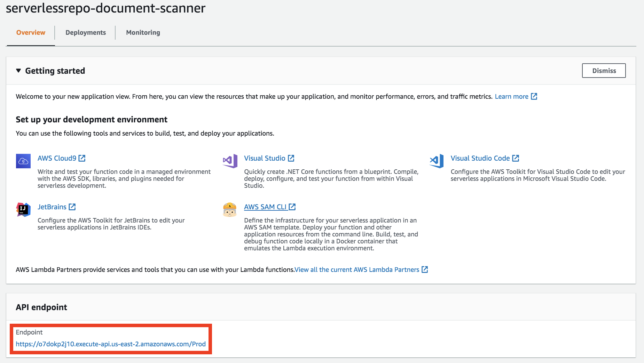
Task: Click the Visual Studio logo icon
Action: pos(230,161)
